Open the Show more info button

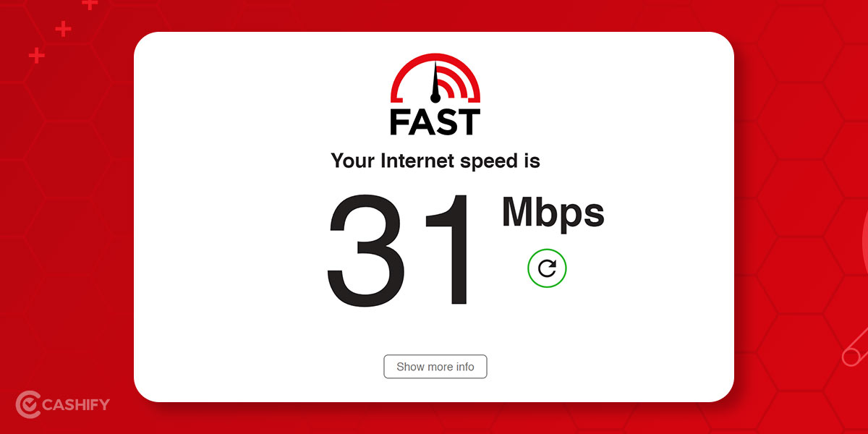[x=435, y=367]
